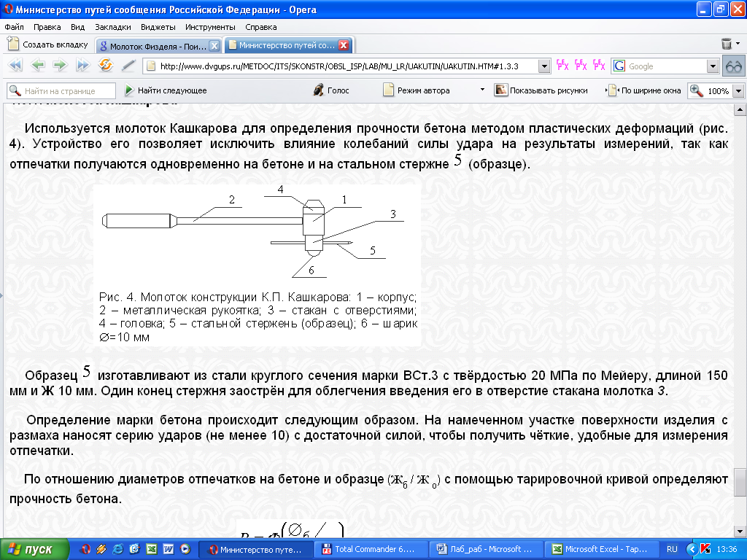Switch to Microsoft Excel taskbar button
The height and width of the screenshot is (560, 747).
point(603,550)
